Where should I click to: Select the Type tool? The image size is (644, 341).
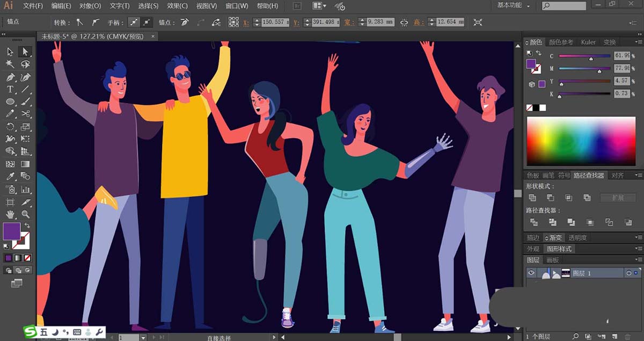coord(10,89)
